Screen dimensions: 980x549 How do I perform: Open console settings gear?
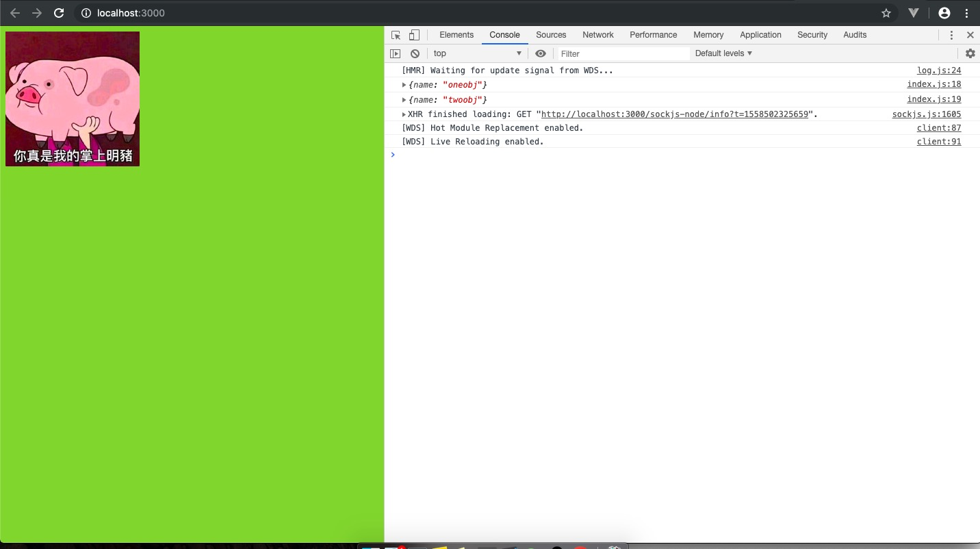970,53
